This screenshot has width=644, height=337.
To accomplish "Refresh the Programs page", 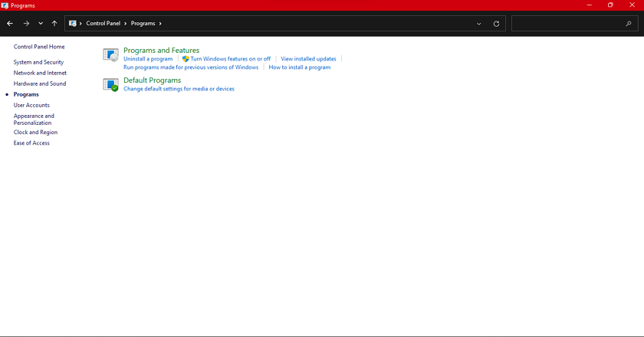I will tap(496, 24).
